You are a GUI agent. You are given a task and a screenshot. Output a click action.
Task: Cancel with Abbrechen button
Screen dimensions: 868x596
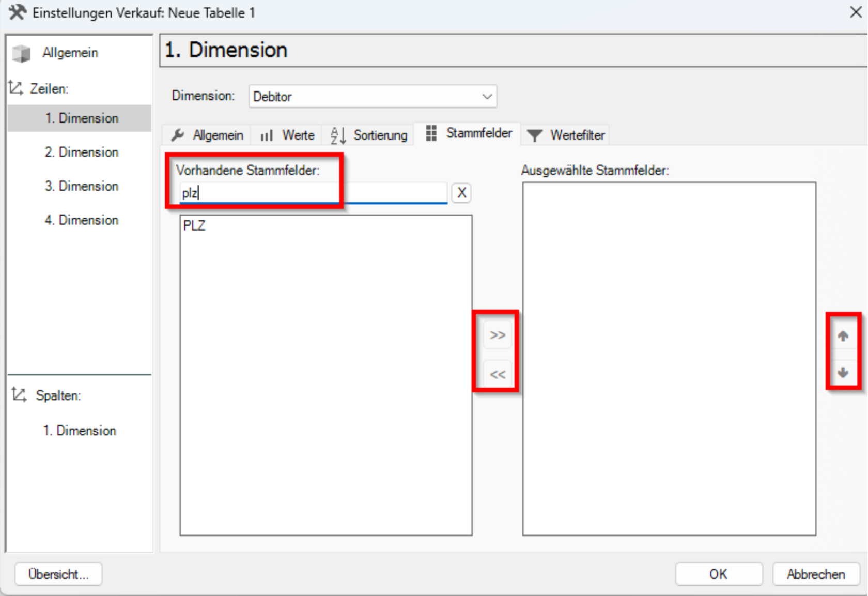816,574
